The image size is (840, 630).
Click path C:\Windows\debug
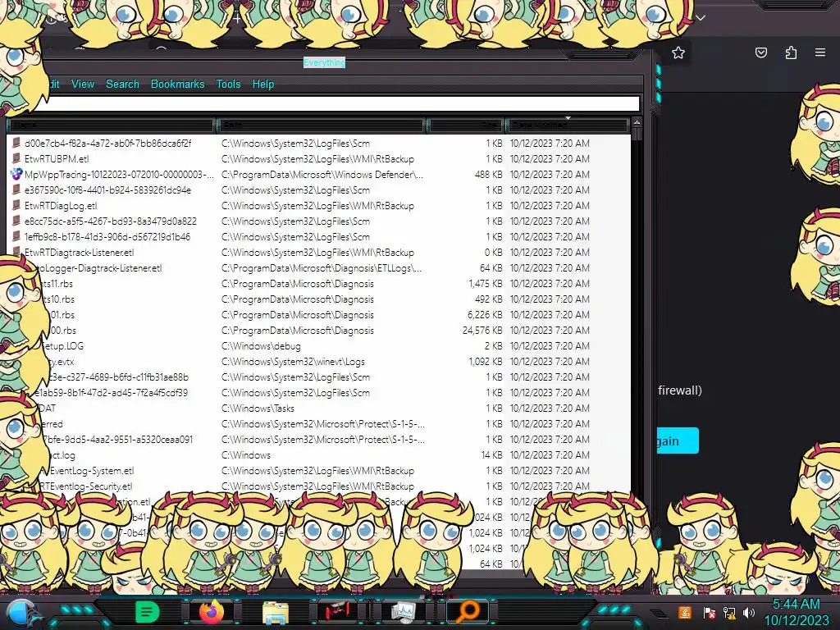[261, 346]
